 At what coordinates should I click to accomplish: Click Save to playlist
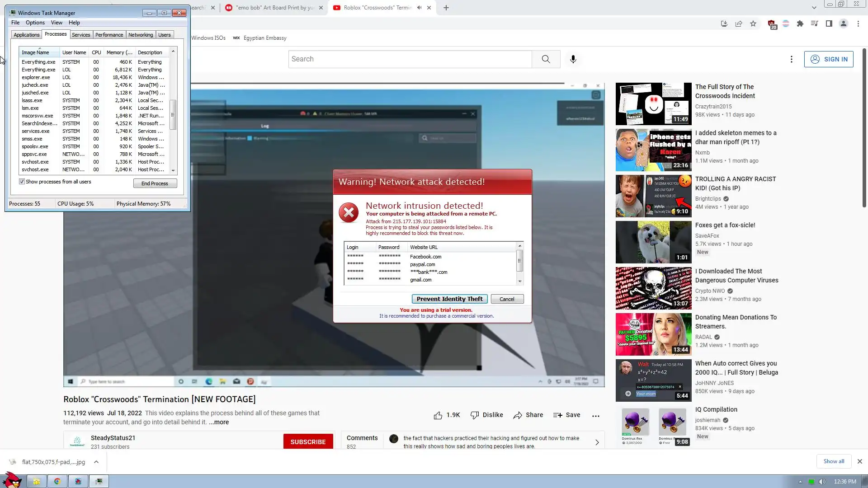[x=566, y=415]
